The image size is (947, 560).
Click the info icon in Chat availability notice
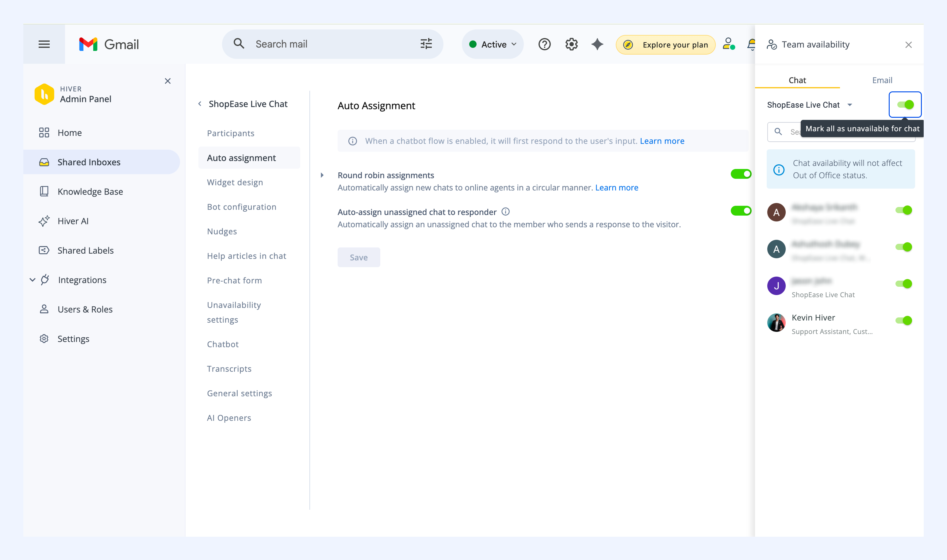[779, 169]
